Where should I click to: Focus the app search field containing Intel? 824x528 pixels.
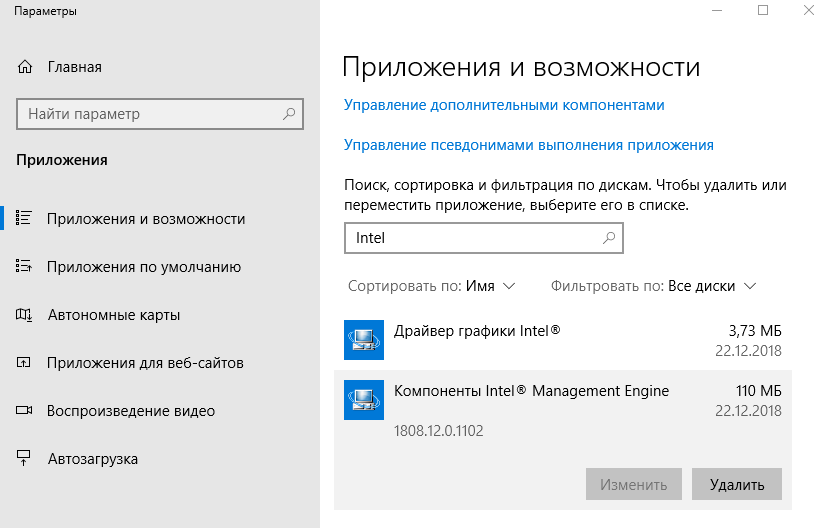(483, 238)
